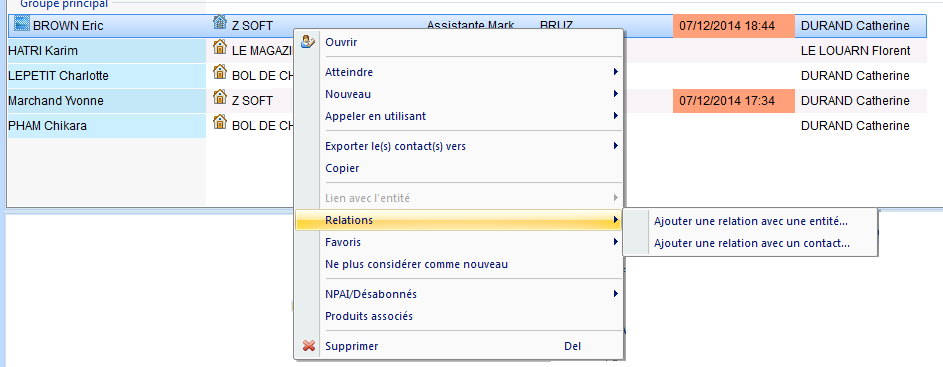Image resolution: width=943 pixels, height=367 pixels.
Task: Select the HATRI Karim contact row
Action: pyautogui.click(x=106, y=51)
